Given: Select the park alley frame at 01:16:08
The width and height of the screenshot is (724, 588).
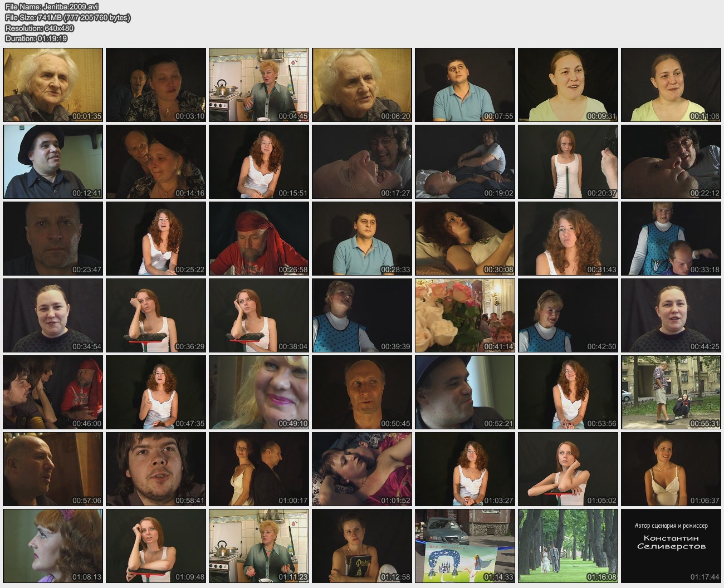Looking at the screenshot, I should pyautogui.click(x=568, y=546).
